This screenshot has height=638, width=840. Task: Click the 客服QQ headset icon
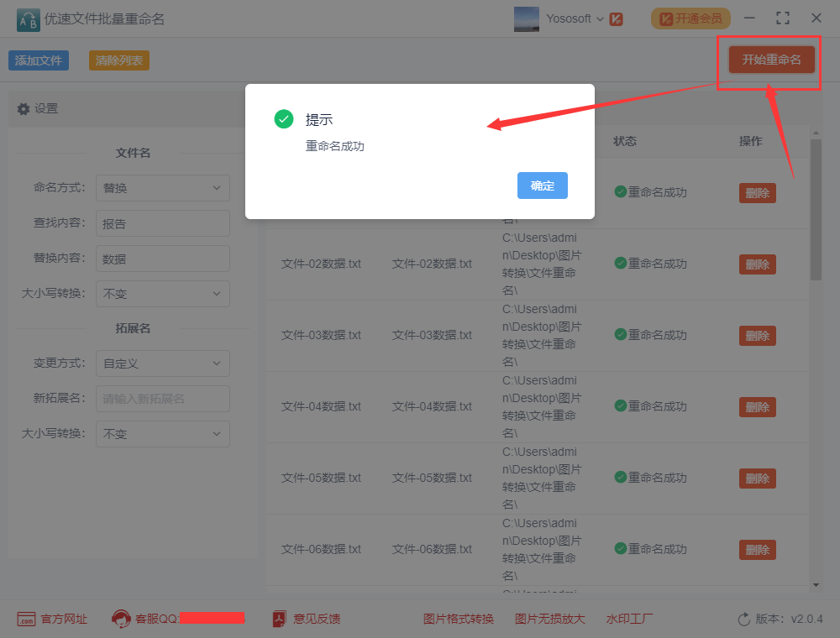121,620
